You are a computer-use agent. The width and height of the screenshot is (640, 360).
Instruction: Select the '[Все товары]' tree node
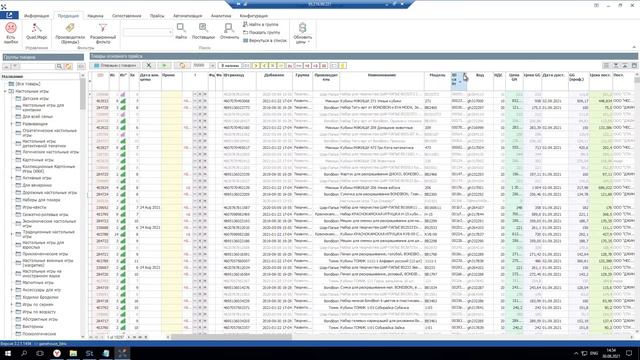pos(28,84)
